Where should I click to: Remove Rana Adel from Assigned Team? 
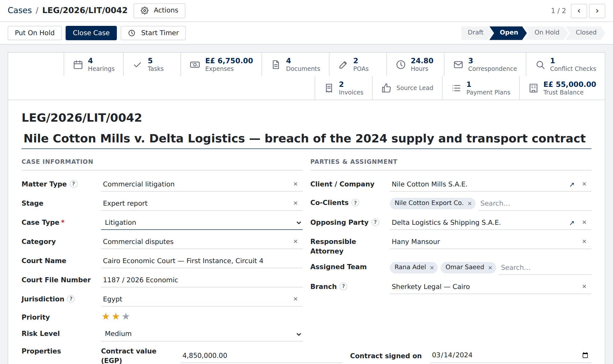(x=432, y=268)
